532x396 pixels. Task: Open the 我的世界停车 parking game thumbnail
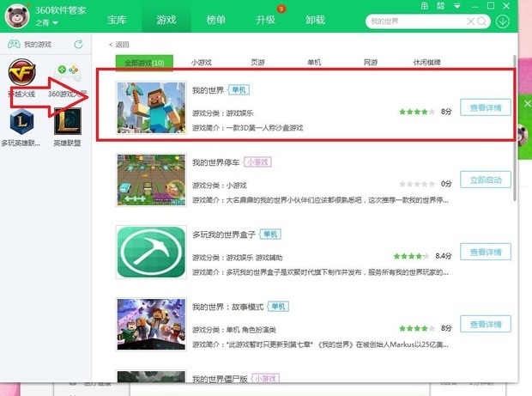coord(151,180)
